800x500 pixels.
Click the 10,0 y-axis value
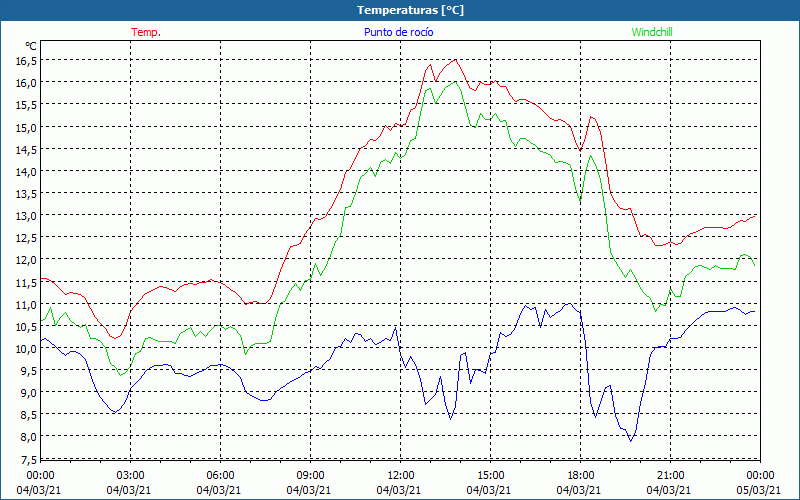(26, 348)
